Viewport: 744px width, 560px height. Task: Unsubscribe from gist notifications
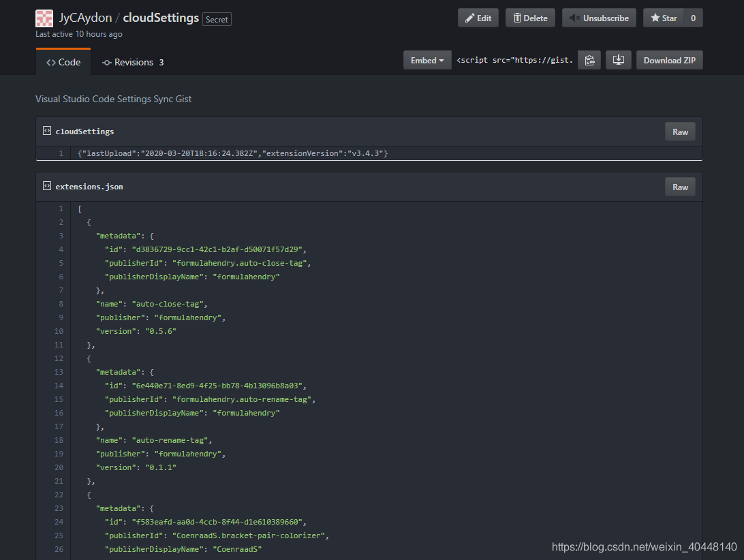pos(599,18)
